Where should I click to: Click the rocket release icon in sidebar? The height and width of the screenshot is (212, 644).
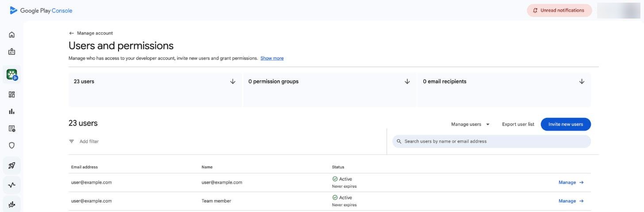[x=12, y=166]
